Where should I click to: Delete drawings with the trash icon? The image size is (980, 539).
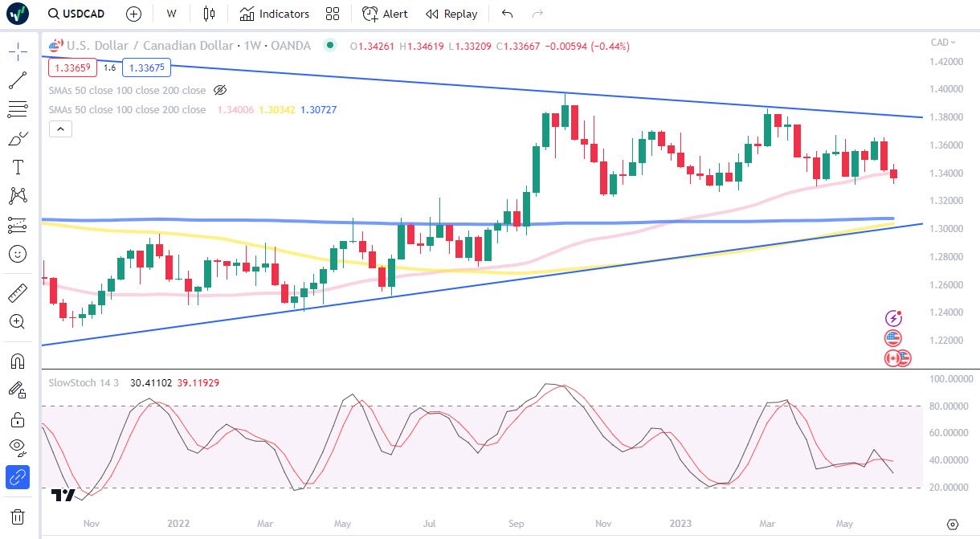coord(18,516)
